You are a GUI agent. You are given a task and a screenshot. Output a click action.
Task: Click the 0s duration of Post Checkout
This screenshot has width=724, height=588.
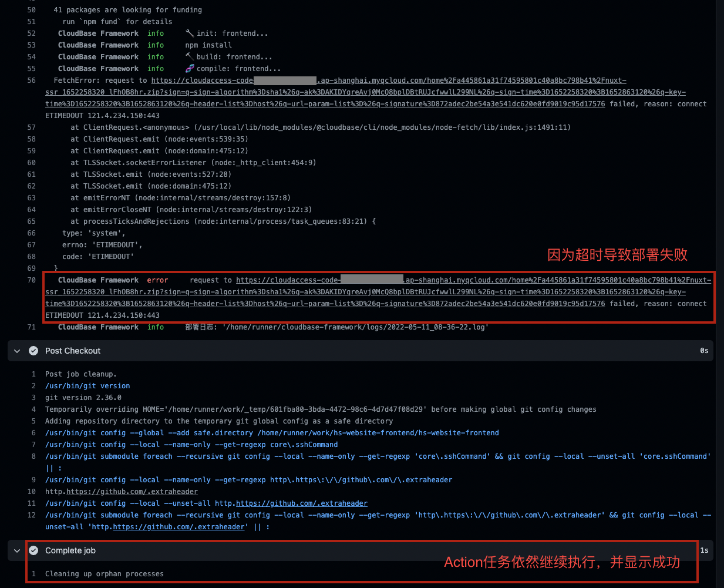704,351
